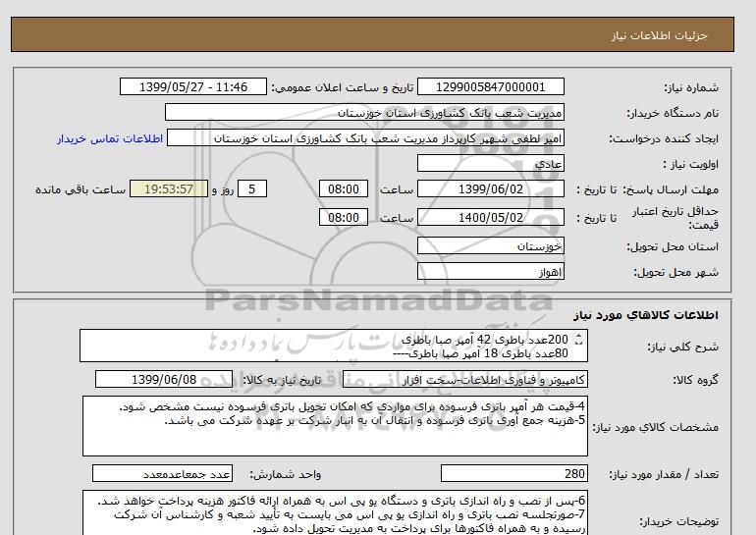This screenshot has height=535, width=756.
Task: Click the جزئیات اطلاعات نیاز header title
Action: [x=659, y=36]
